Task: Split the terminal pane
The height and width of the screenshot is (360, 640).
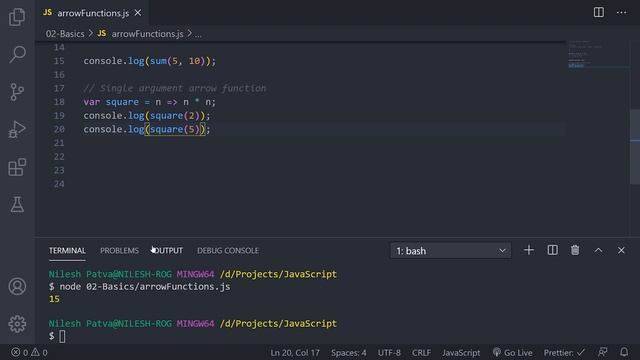Action: coord(552,250)
